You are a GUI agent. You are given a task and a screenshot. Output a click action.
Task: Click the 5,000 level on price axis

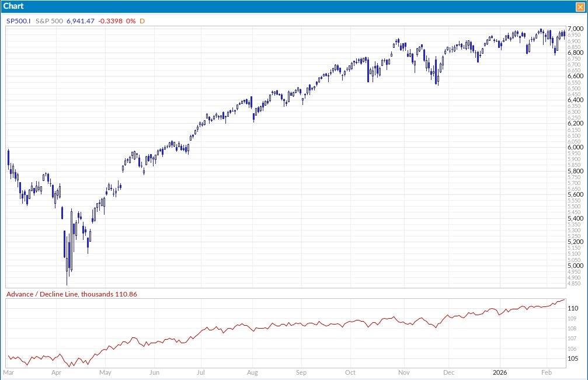tap(575, 266)
